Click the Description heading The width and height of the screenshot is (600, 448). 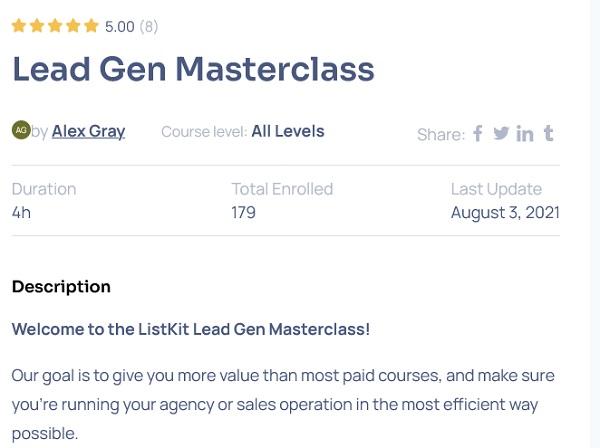coord(61,287)
